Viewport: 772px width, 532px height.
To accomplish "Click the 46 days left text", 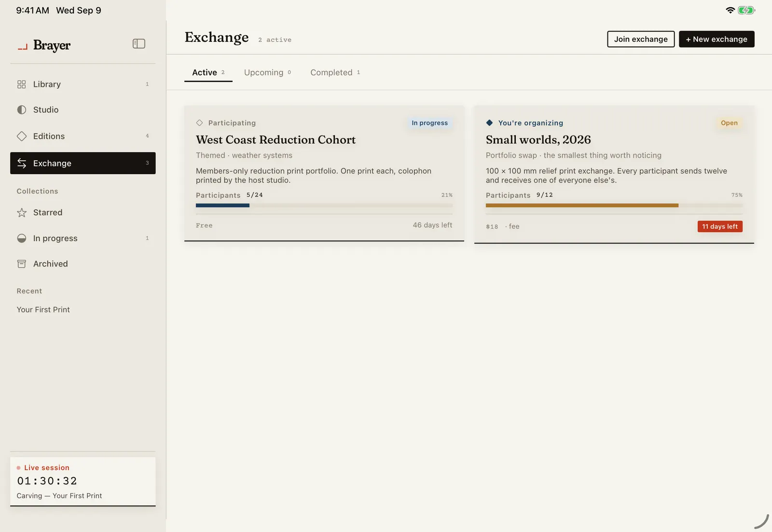I will [433, 225].
